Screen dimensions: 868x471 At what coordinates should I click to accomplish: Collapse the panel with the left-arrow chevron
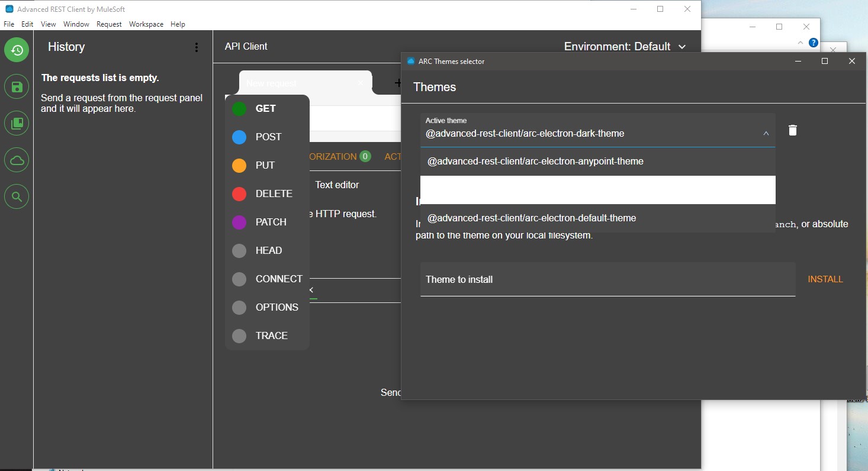point(310,290)
